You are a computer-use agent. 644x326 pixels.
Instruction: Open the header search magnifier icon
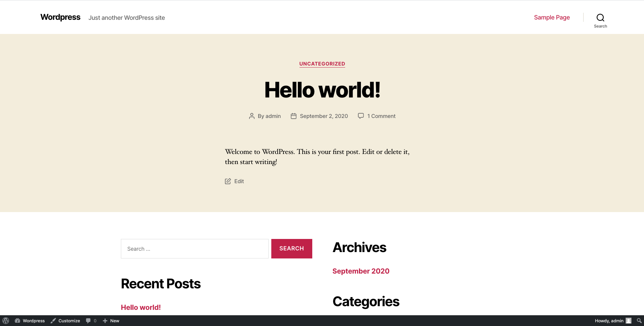600,17
